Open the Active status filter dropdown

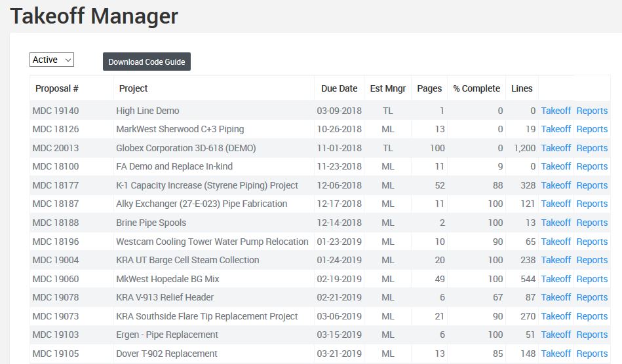(x=52, y=60)
